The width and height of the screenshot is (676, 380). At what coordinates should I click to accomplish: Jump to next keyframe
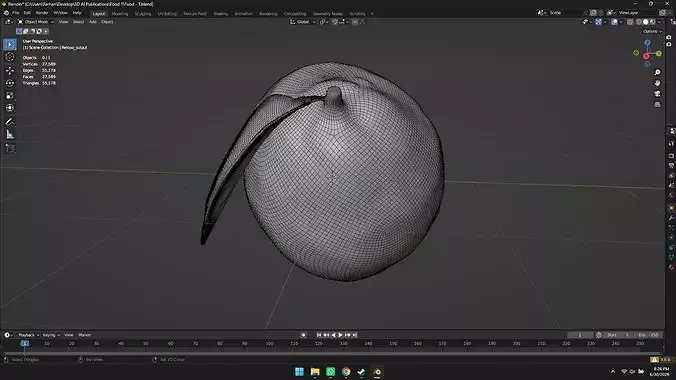tap(347, 335)
